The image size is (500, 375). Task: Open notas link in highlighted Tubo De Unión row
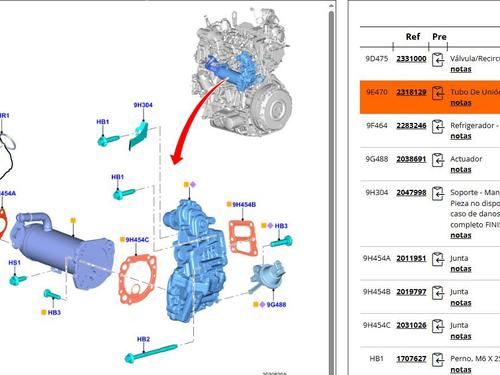461,103
